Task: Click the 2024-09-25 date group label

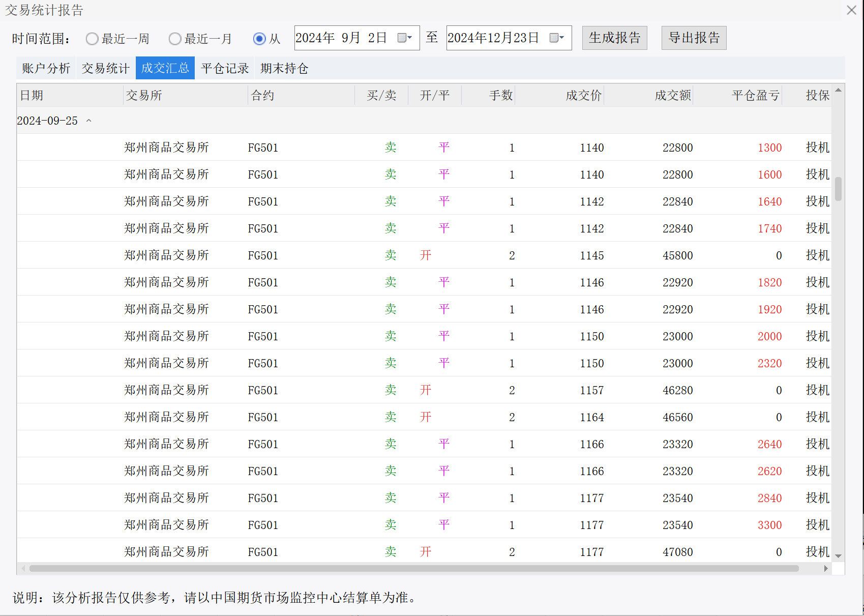Action: point(47,121)
